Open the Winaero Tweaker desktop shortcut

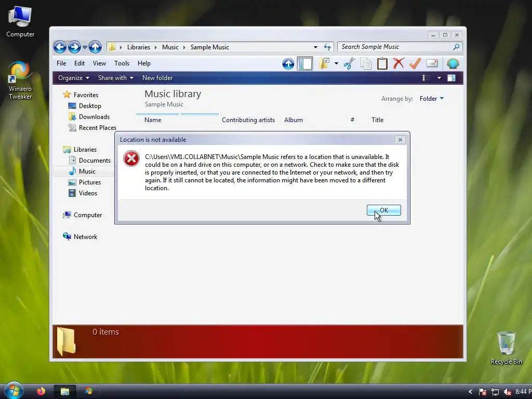click(20, 81)
